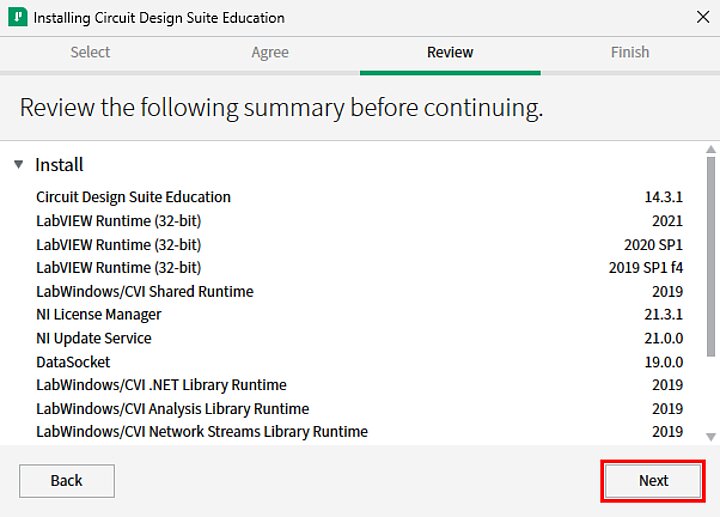Select the Install heading text

[x=59, y=164]
